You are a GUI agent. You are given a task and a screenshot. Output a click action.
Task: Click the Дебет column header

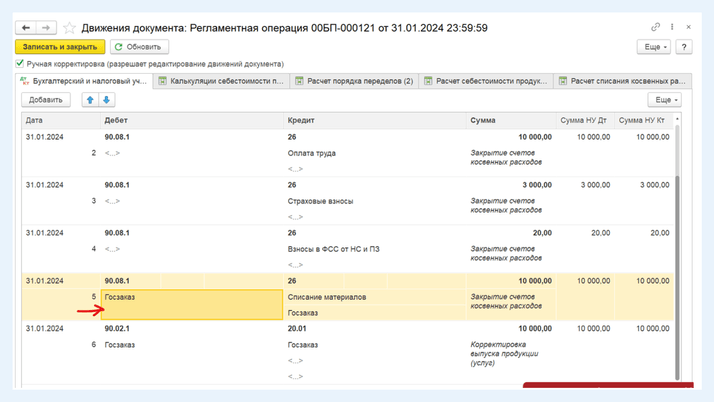192,120
